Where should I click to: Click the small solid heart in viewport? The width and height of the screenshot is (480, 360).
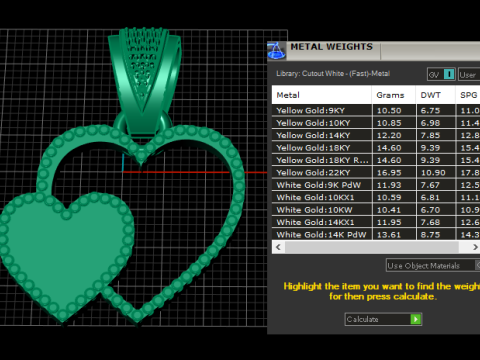tap(67, 257)
